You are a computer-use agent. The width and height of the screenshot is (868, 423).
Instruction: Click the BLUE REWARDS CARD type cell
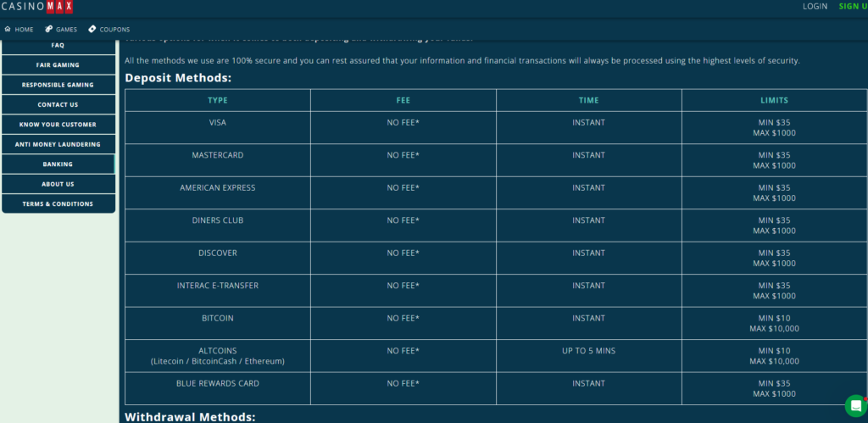click(x=218, y=389)
